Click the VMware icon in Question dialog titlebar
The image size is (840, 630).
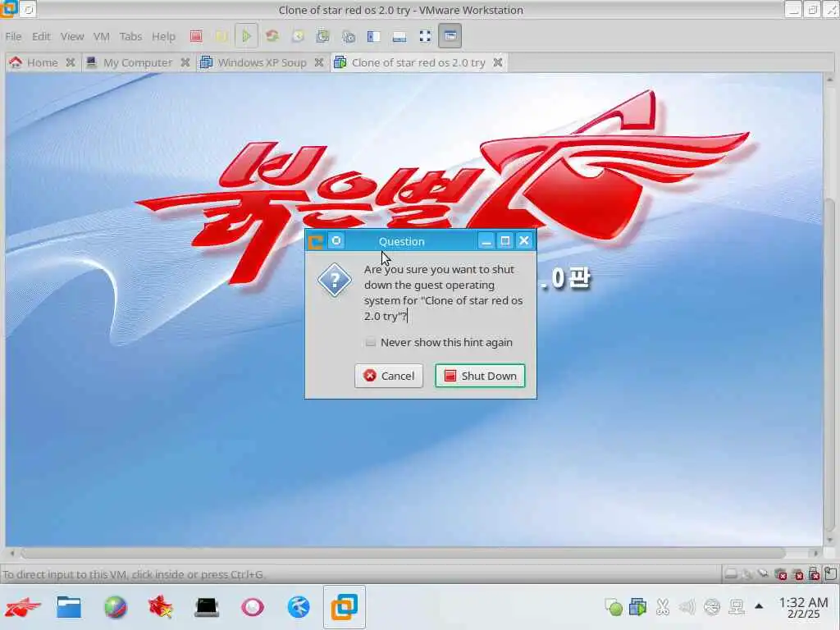316,242
